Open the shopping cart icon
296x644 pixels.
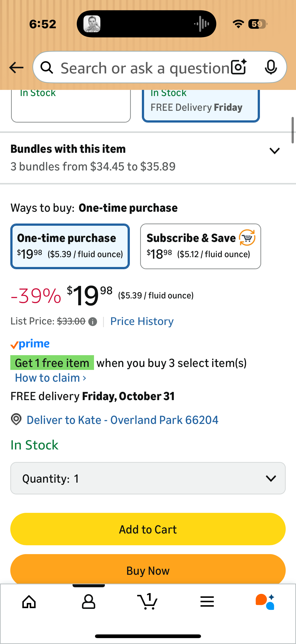pyautogui.click(x=148, y=602)
